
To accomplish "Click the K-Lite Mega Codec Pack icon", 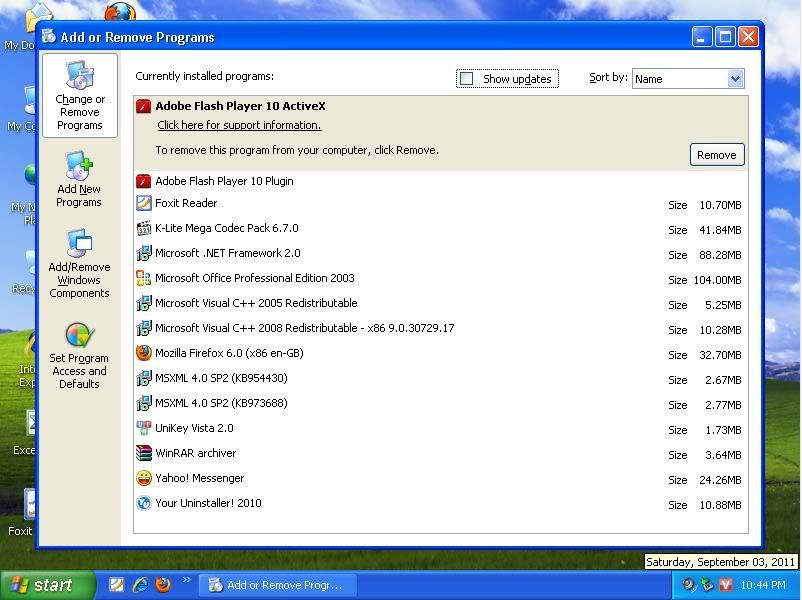I will tap(143, 228).
